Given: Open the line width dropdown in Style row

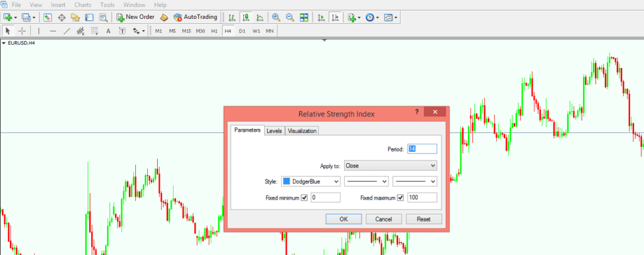Looking at the screenshot, I should pyautogui.click(x=414, y=181).
